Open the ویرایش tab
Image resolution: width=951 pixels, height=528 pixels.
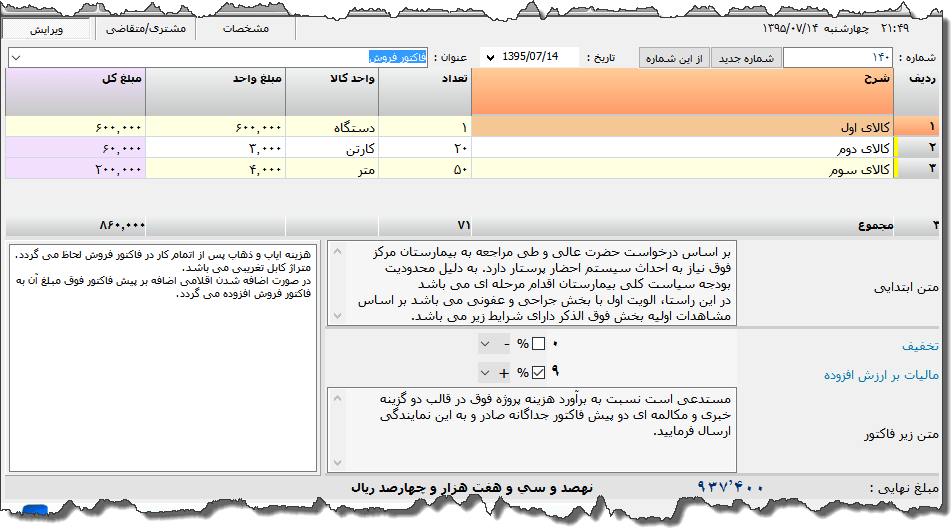[x=46, y=29]
